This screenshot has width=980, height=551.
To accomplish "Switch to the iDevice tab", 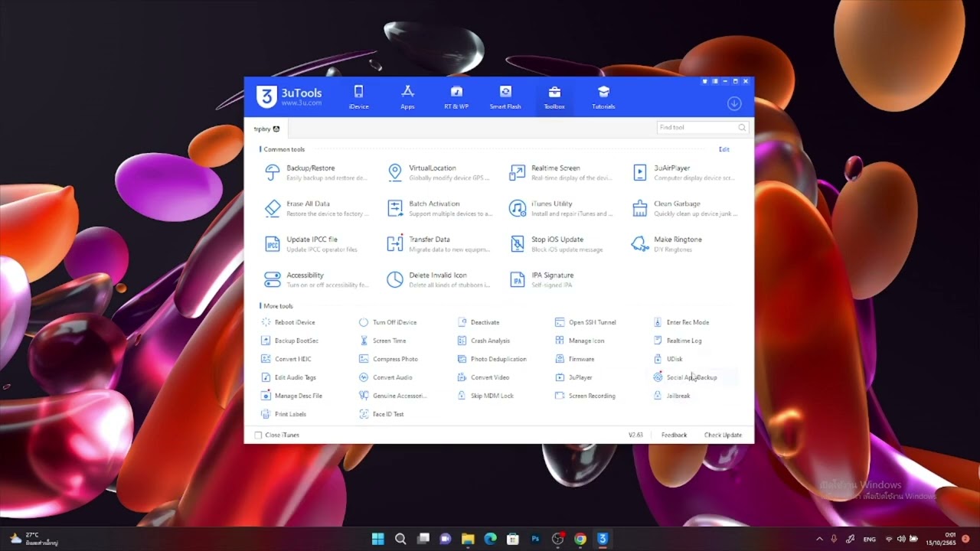I will pos(358,97).
